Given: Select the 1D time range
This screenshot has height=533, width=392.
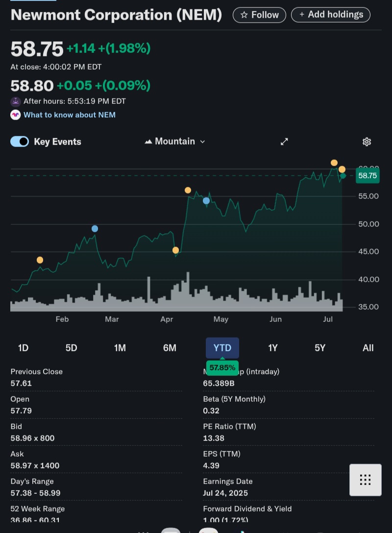Looking at the screenshot, I should tap(23, 348).
